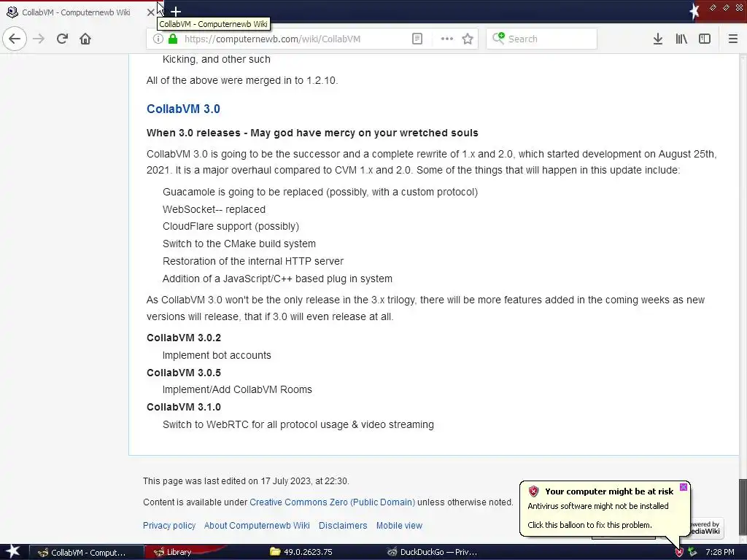Image resolution: width=747 pixels, height=560 pixels.
Task: Open the Start star button on taskbar
Action: click(x=12, y=551)
